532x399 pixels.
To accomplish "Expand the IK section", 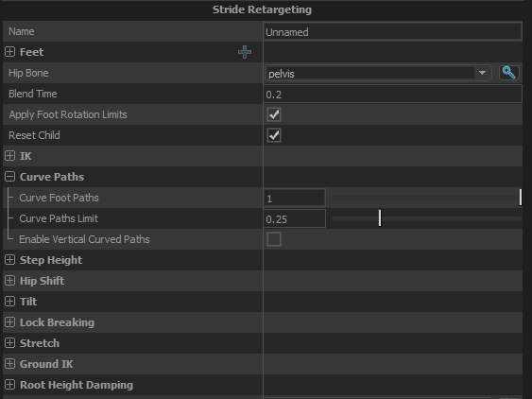I will 10,156.
